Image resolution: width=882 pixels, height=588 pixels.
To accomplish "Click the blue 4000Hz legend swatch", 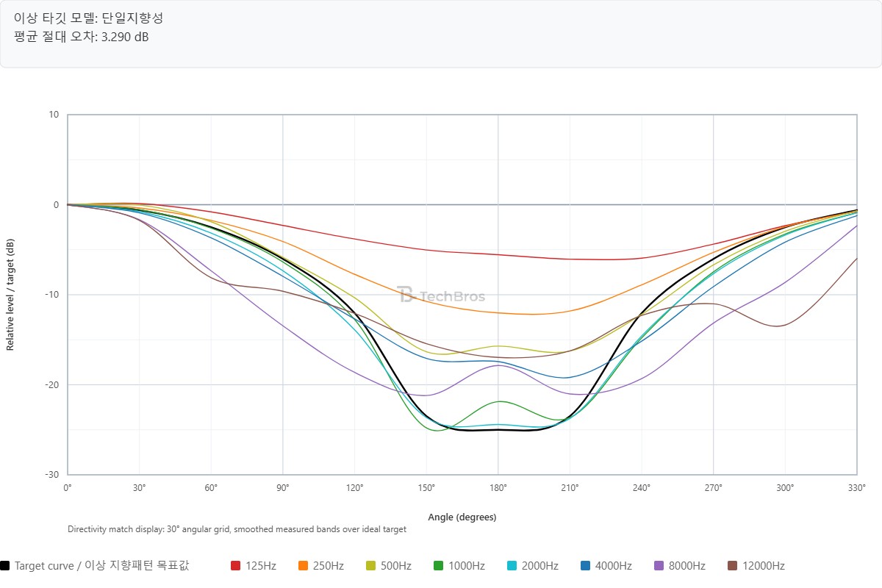I will tap(586, 566).
